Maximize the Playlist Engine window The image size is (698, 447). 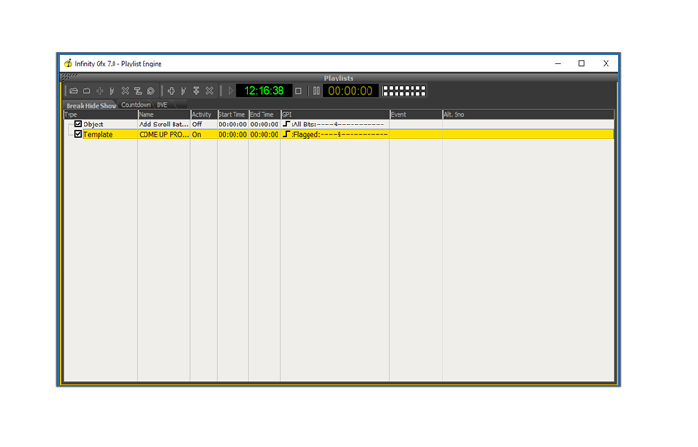tap(581, 64)
